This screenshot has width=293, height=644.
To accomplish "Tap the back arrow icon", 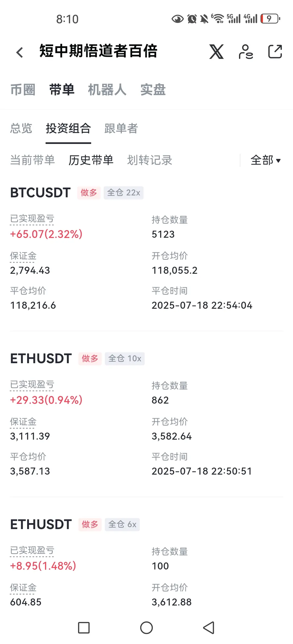I will click(20, 52).
